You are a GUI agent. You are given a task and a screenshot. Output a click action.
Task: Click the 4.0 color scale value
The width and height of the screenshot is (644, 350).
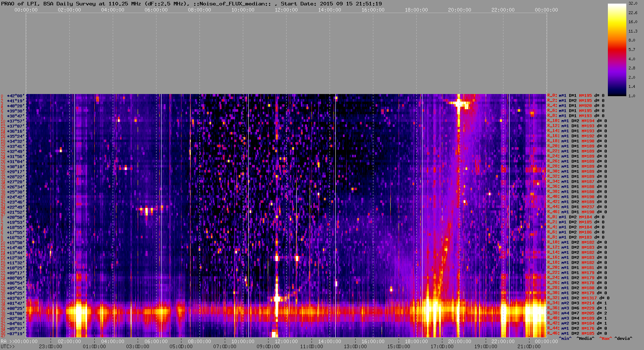pyautogui.click(x=632, y=59)
